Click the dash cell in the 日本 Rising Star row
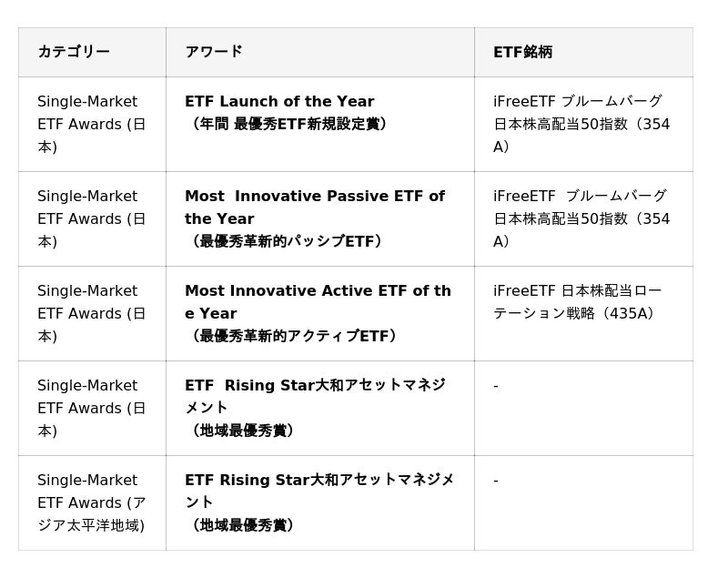This screenshot has height=578, width=728. click(x=496, y=386)
